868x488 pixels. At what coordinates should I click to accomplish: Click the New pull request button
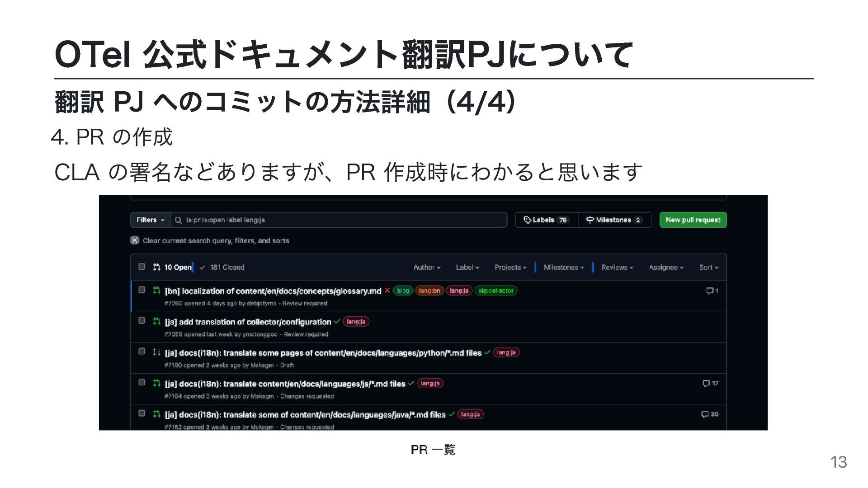click(x=693, y=220)
